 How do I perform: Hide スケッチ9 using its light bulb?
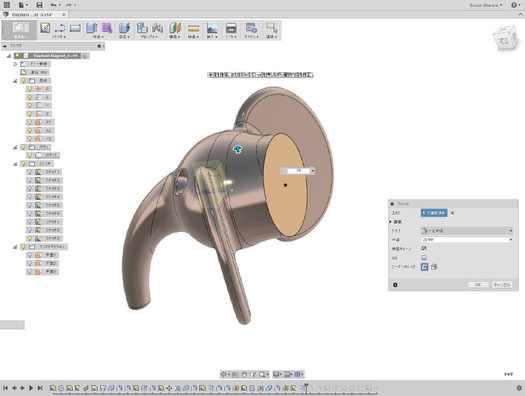pos(29,238)
